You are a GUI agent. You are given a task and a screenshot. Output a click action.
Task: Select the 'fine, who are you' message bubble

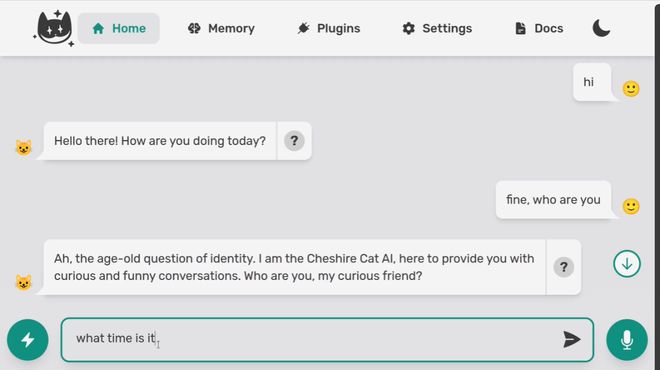coord(553,200)
